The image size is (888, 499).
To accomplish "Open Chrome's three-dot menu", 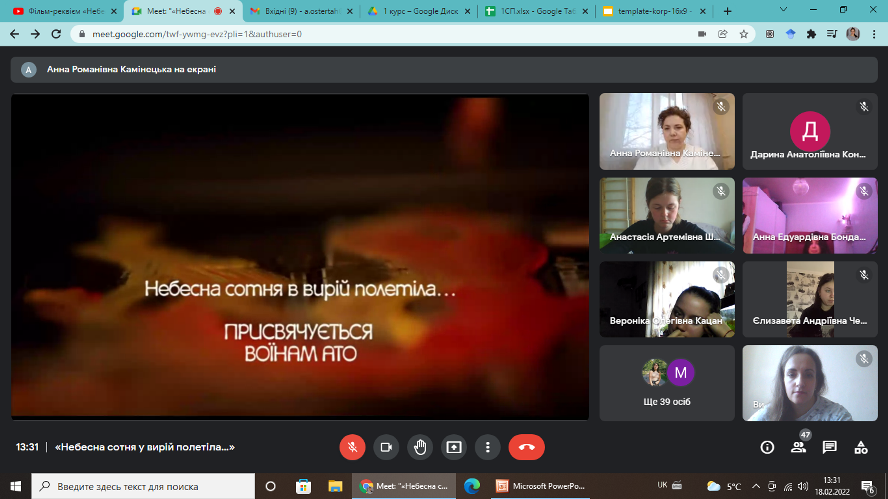I will click(874, 34).
